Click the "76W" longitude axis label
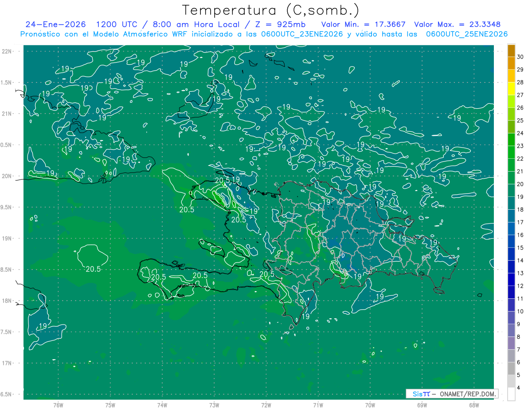Image resolution: width=532 pixels, height=411 pixels. point(58,405)
